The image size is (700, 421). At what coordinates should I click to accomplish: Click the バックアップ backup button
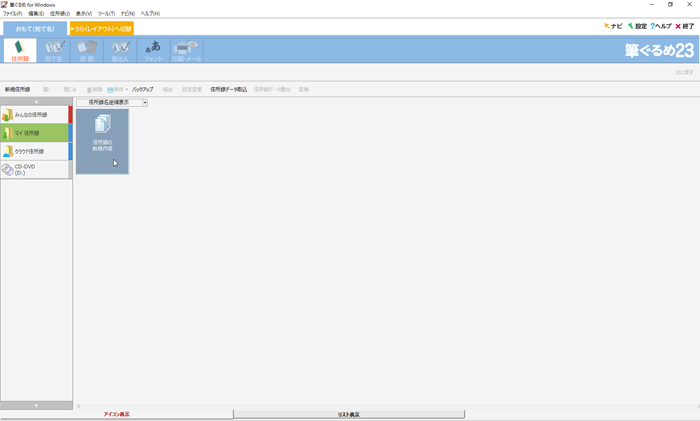coord(142,90)
